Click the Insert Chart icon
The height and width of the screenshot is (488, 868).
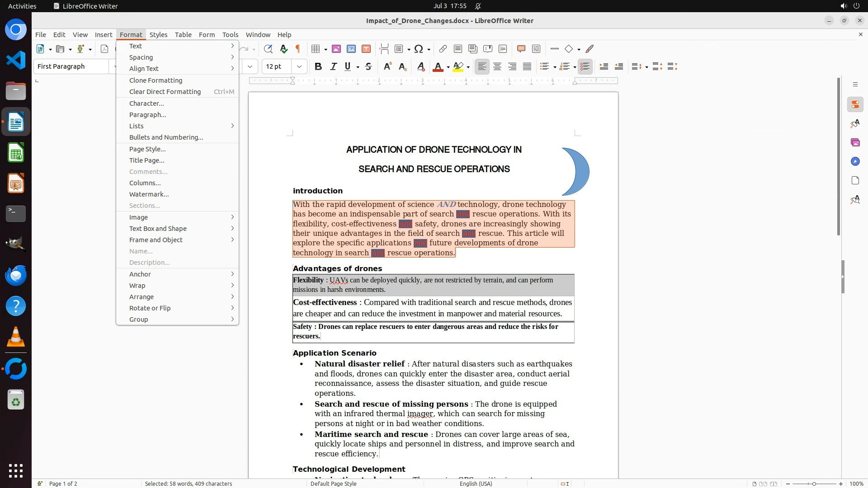[351, 49]
